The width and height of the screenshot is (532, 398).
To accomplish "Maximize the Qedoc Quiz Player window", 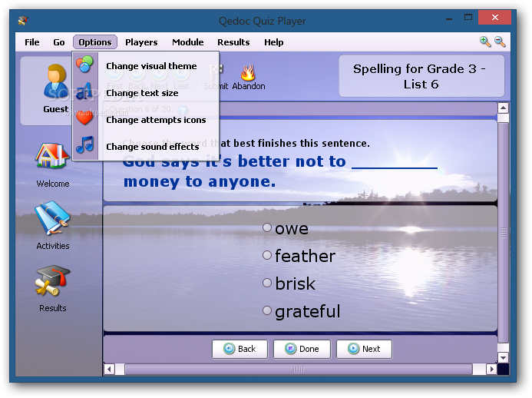I will click(x=468, y=18).
